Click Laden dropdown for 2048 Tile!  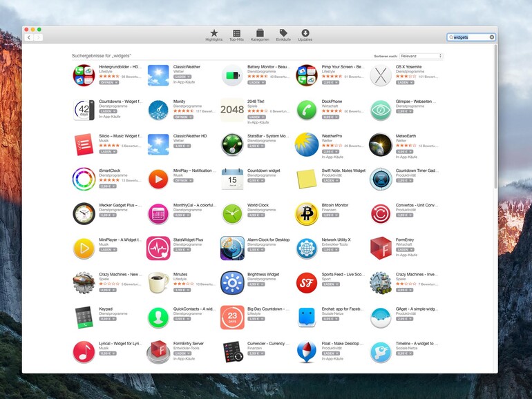pyautogui.click(x=256, y=117)
